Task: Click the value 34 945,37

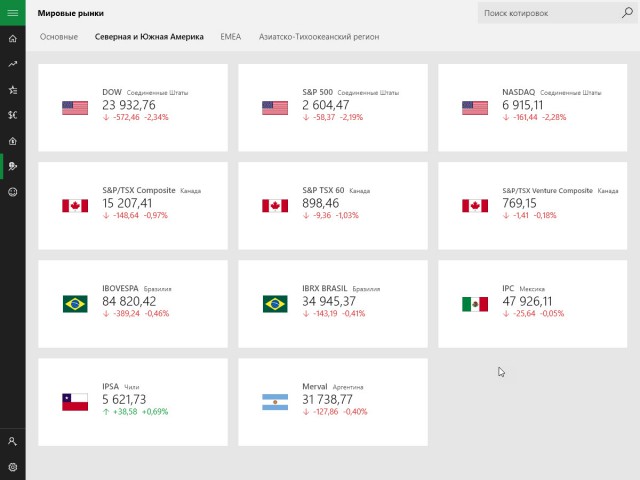Action: coord(329,302)
